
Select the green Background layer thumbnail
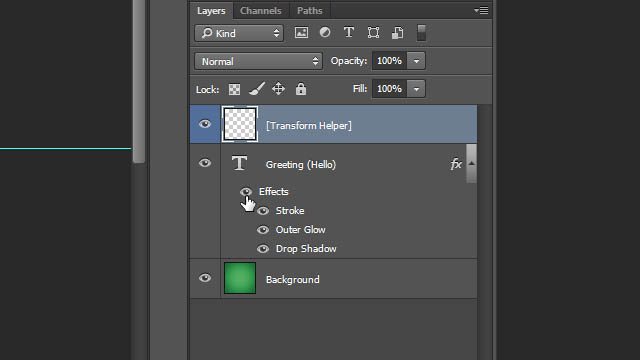point(240,278)
